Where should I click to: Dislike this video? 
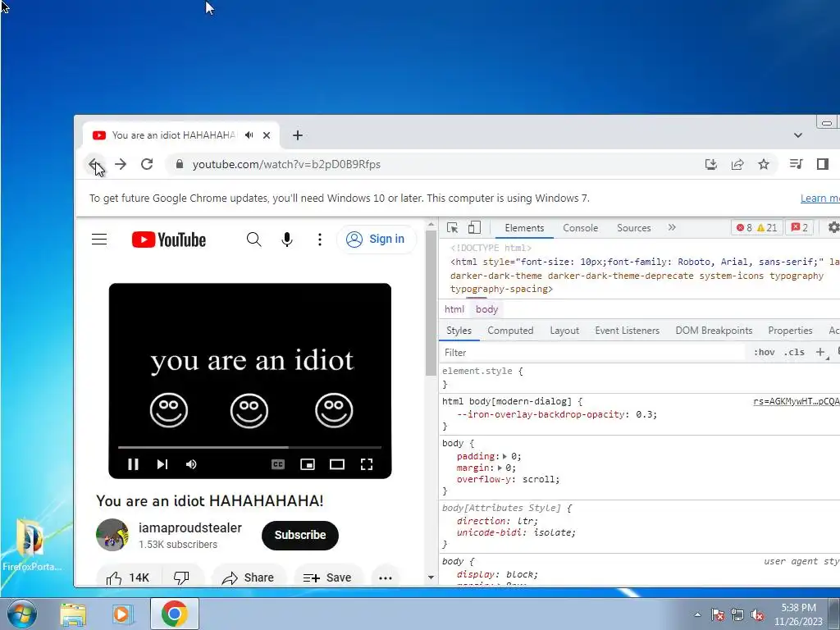[x=182, y=577]
